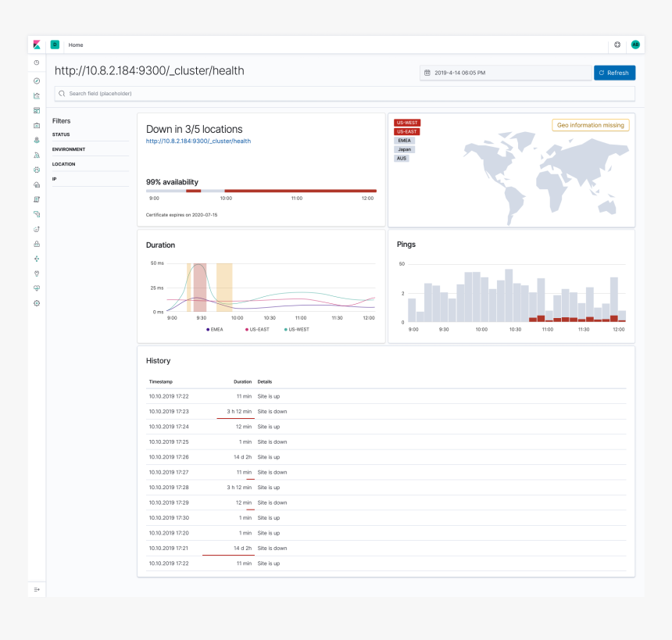Click the 99% availability label
Screen dimensions: 672x640
tap(172, 182)
